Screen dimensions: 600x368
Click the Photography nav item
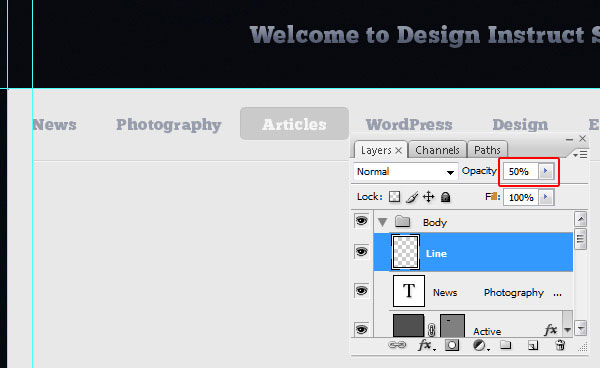169,125
